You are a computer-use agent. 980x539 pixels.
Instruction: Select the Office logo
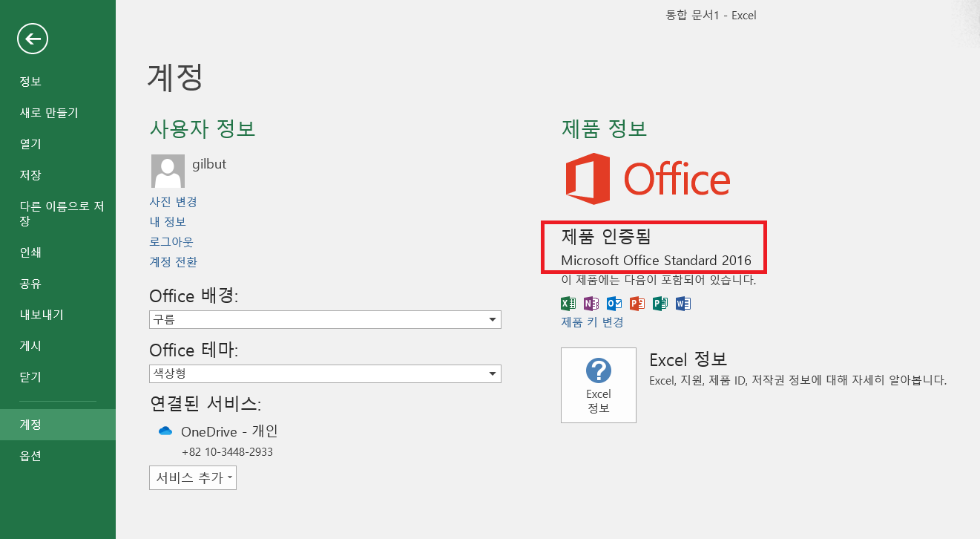tap(648, 179)
